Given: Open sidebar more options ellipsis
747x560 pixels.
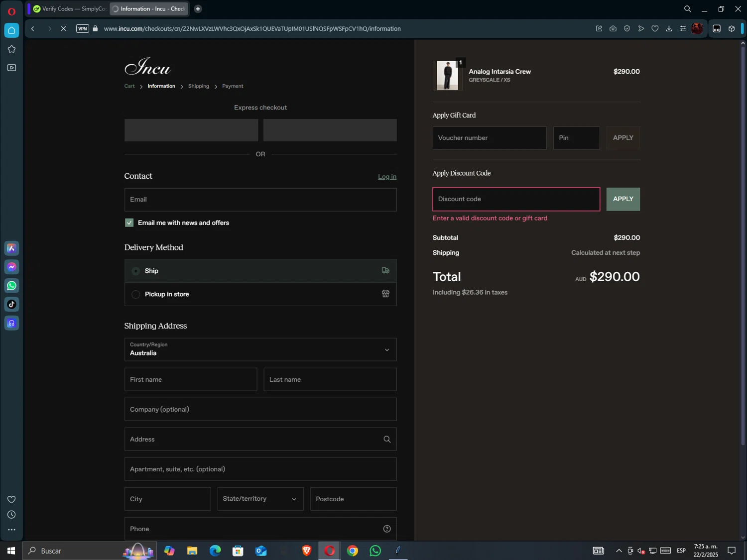Looking at the screenshot, I should [11, 530].
